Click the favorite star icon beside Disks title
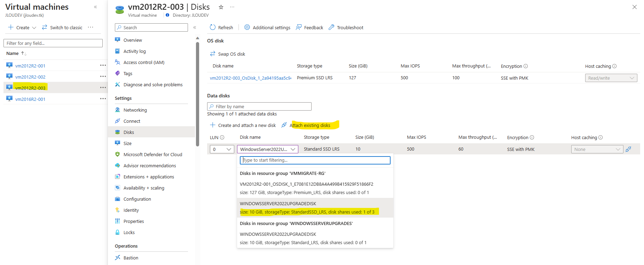 [x=221, y=7]
